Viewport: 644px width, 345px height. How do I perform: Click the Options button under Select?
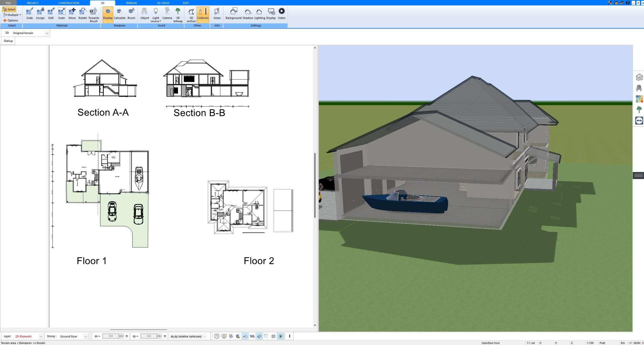(x=12, y=20)
